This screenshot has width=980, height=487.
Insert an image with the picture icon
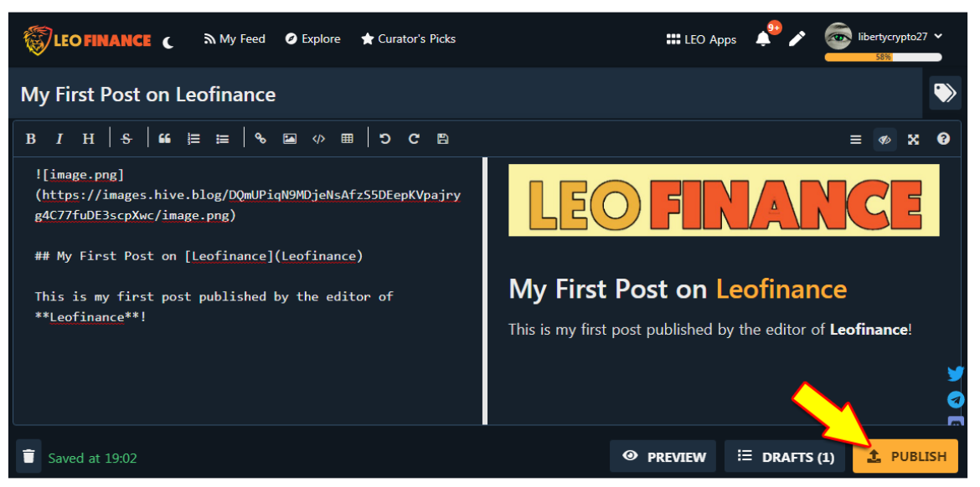(x=289, y=139)
